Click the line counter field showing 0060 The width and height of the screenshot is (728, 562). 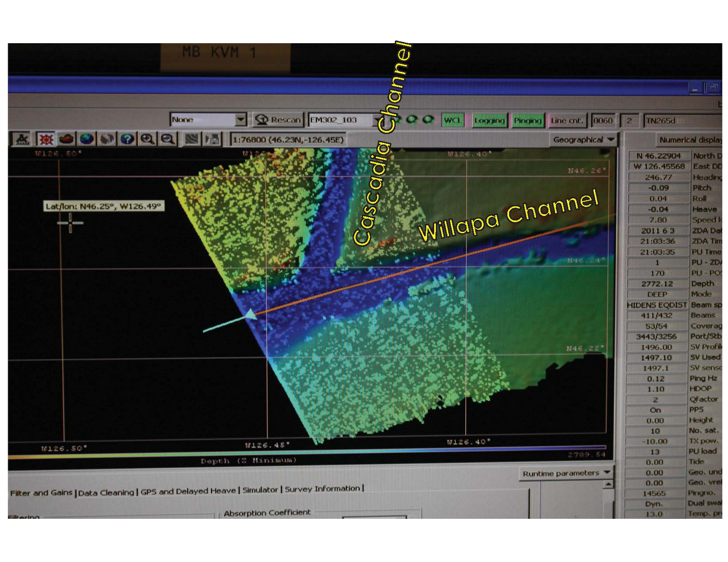603,120
